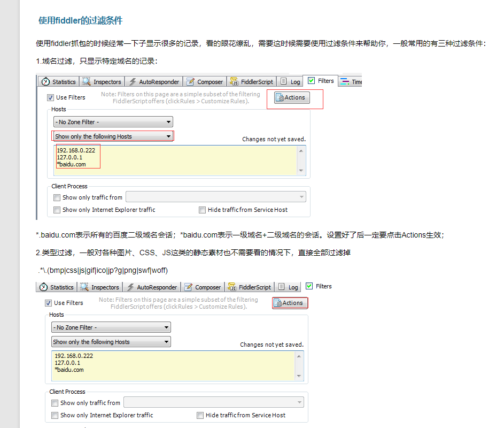This screenshot has height=428, width=504.
Task: Open No Zone Filter dropdown in upper panel
Action: [x=113, y=122]
